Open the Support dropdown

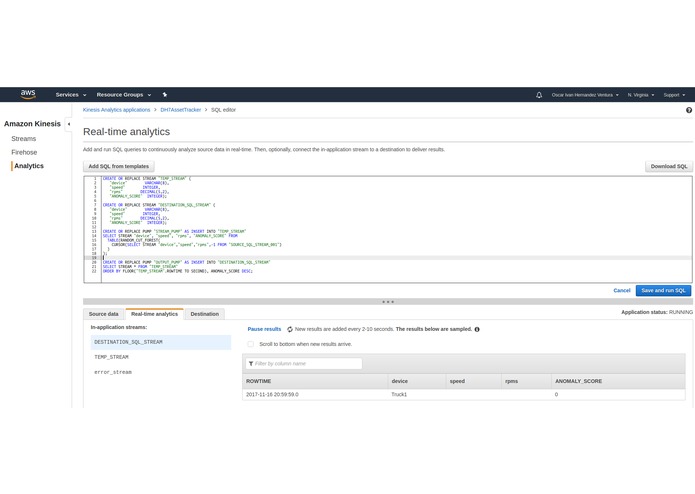click(674, 95)
